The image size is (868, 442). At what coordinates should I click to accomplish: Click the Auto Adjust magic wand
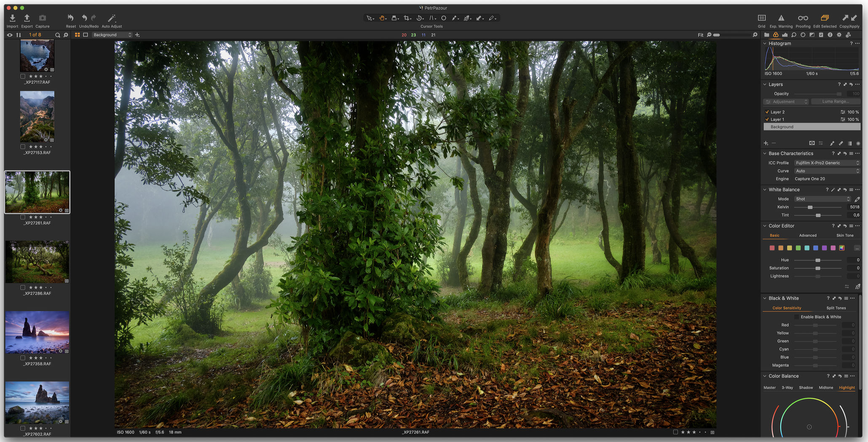pyautogui.click(x=112, y=18)
